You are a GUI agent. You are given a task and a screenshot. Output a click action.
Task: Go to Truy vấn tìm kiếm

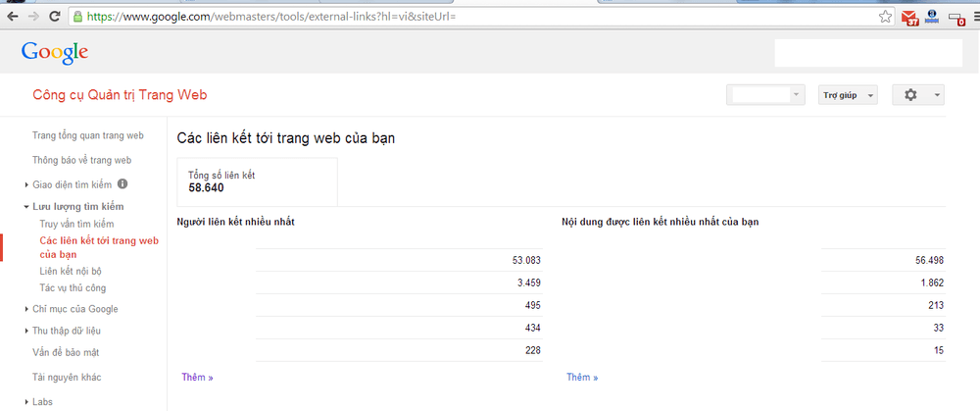[x=76, y=224]
